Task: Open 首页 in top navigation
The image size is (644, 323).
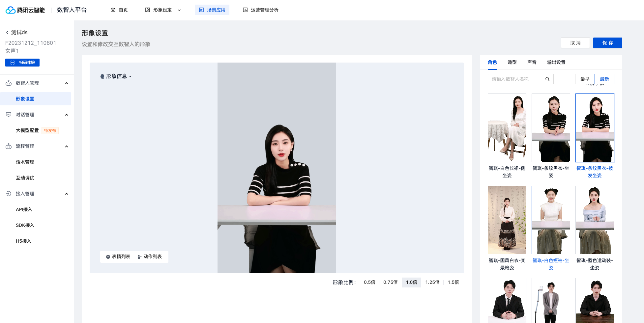Action: coord(119,10)
